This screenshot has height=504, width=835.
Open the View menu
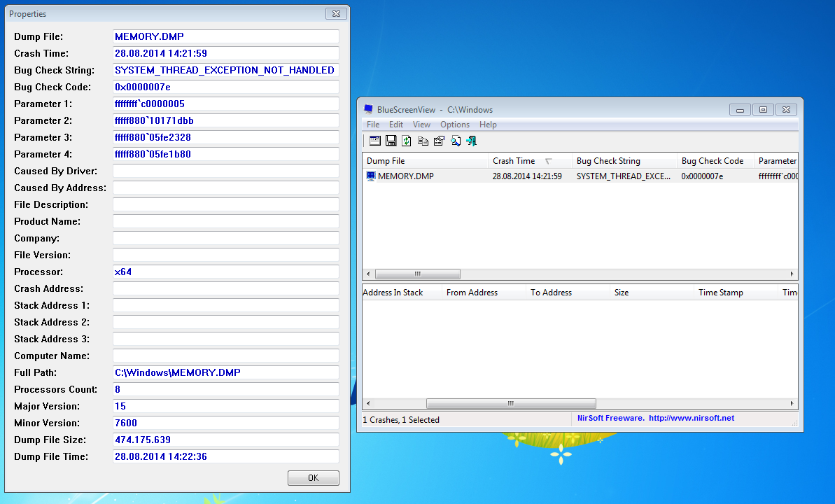tap(421, 125)
